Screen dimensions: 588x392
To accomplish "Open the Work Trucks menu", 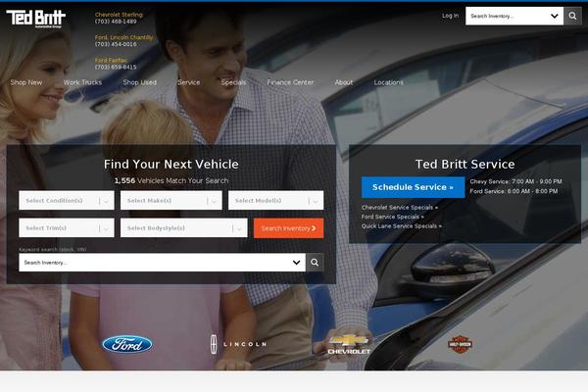I will point(82,82).
